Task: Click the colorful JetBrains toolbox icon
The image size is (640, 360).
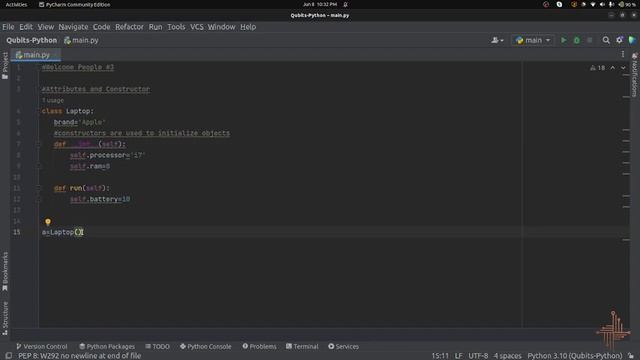Action: coord(632,40)
